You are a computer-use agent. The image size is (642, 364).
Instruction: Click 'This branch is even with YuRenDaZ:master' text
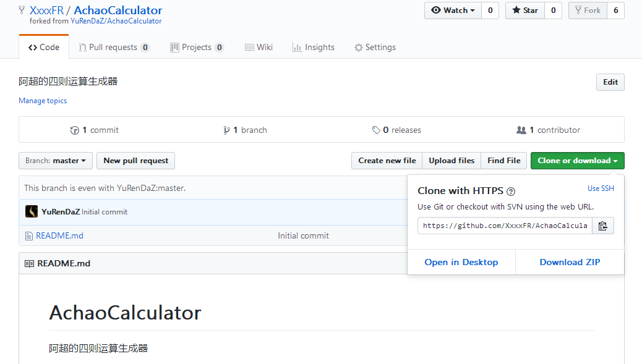tap(105, 188)
